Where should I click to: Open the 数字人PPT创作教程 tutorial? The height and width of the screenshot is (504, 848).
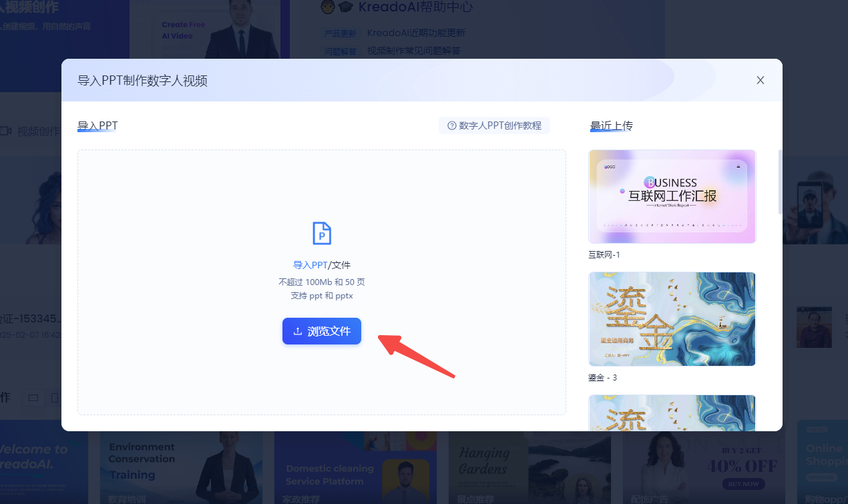pyautogui.click(x=494, y=125)
